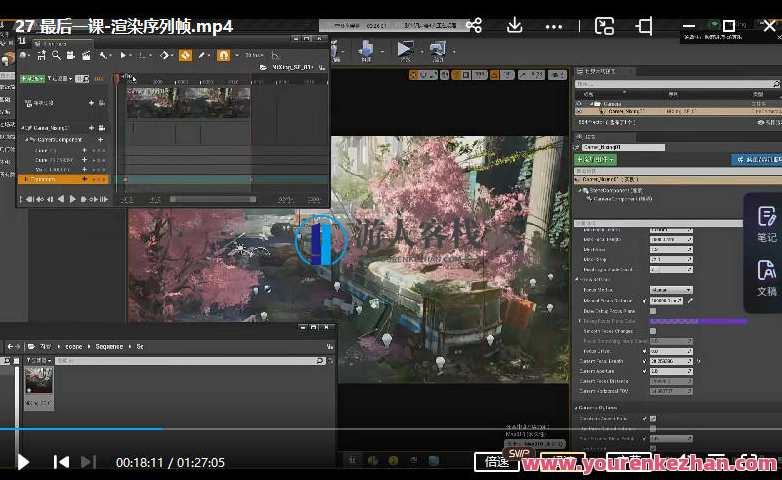Click the video player download icon
Viewport: 782px width, 480px height.
click(514, 25)
